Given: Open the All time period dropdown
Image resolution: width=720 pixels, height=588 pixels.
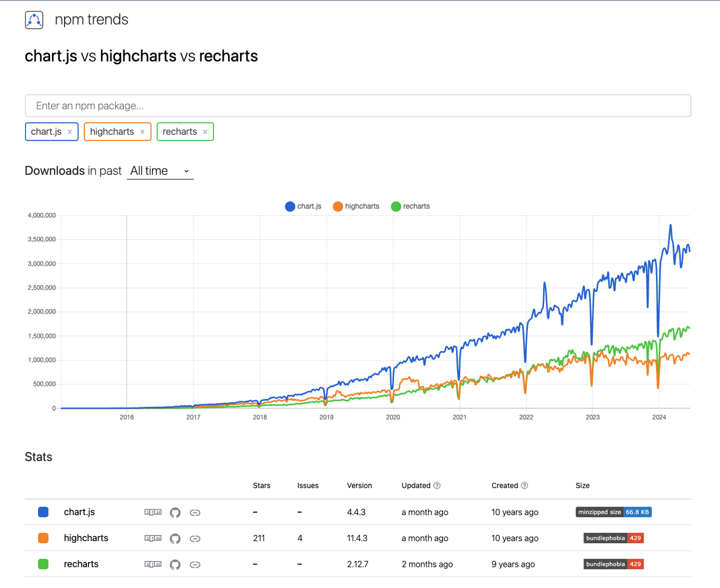Looking at the screenshot, I should [x=160, y=171].
